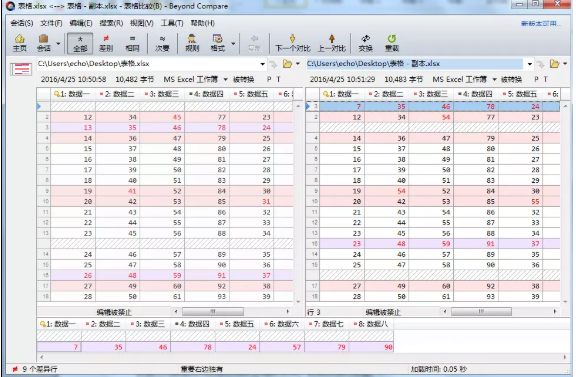Toggle 次要 minor differences filter

pyautogui.click(x=162, y=43)
